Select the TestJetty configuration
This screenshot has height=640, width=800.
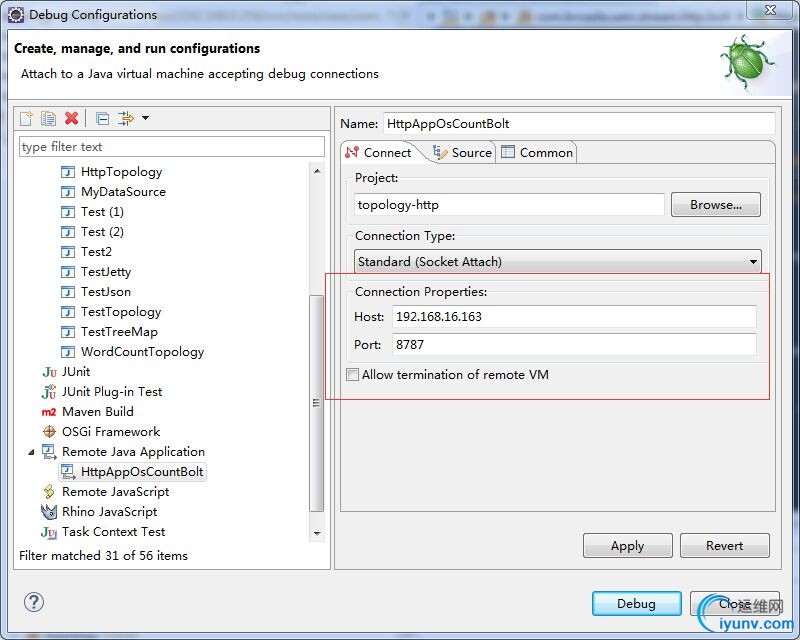tap(106, 272)
